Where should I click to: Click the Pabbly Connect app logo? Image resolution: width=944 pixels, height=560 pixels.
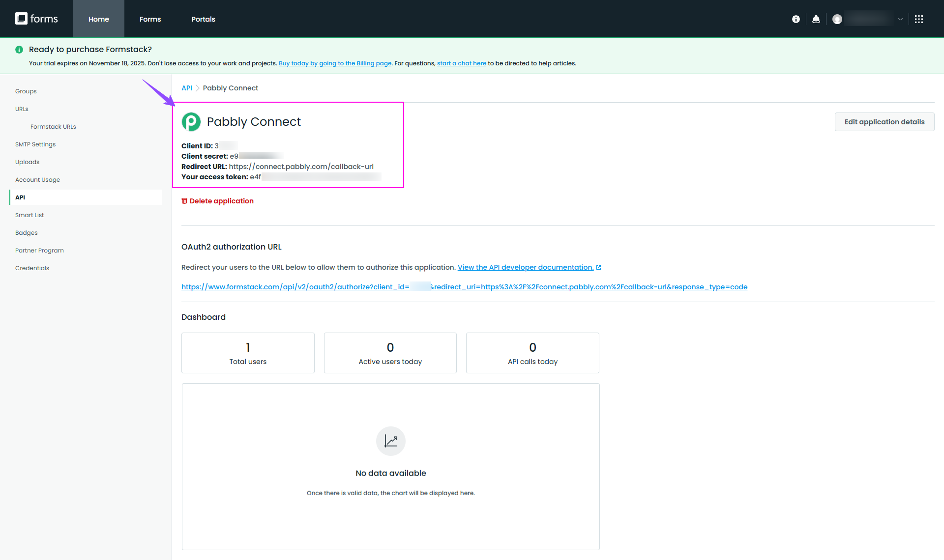coord(191,122)
